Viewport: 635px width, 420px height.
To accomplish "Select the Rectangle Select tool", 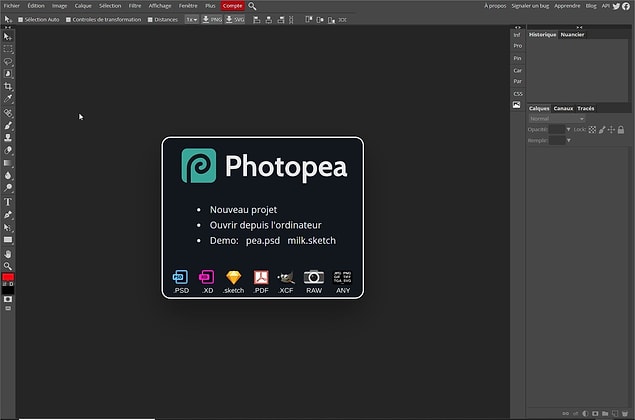I will coord(8,49).
